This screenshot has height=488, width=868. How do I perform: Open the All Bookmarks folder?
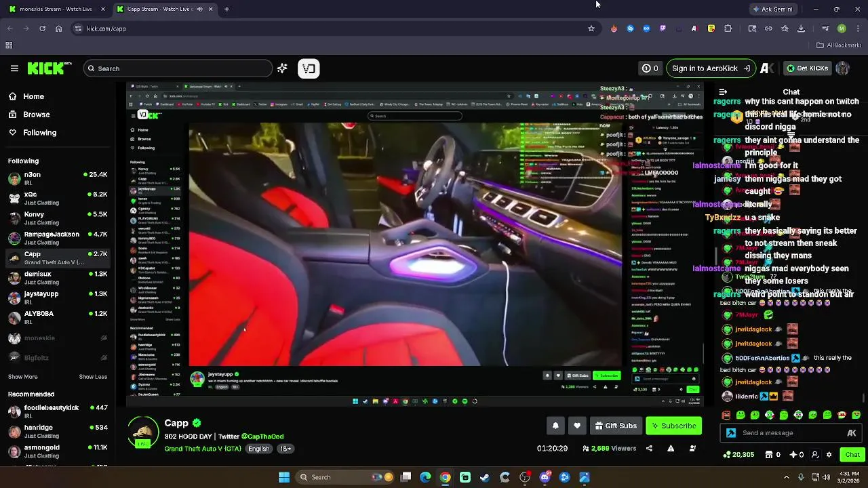pos(839,45)
